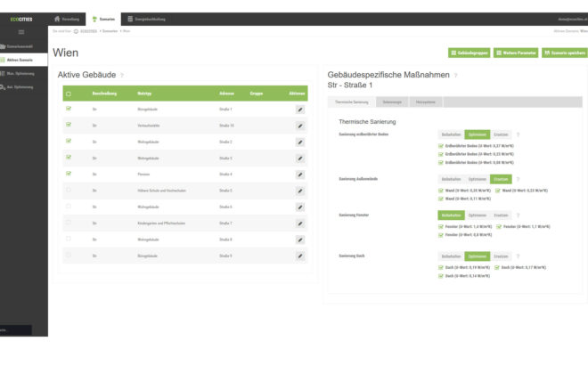Screen dimensions: 588x374
Task: Open Szenarioauswahl in the sidebar
Action: pyautogui.click(x=24, y=46)
